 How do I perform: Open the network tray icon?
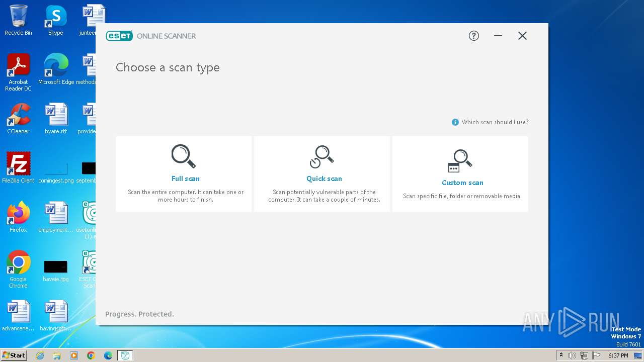tap(584, 355)
